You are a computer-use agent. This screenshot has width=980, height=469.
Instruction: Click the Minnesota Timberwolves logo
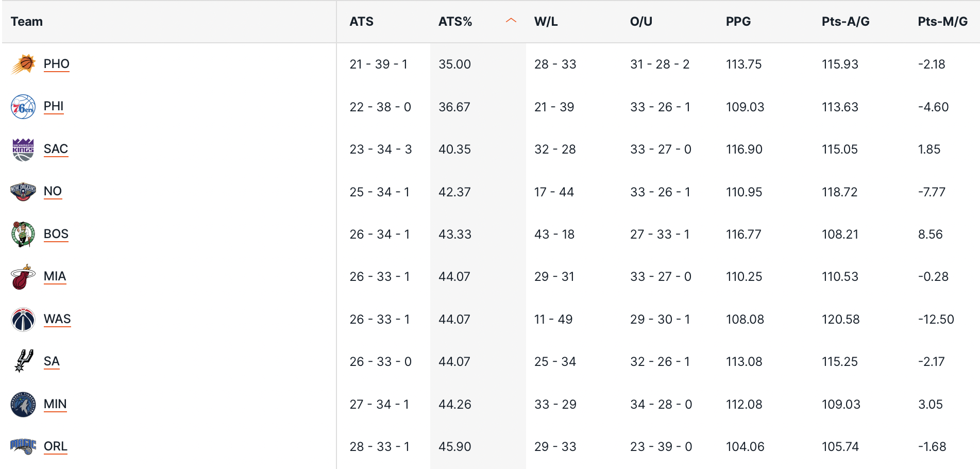23,404
